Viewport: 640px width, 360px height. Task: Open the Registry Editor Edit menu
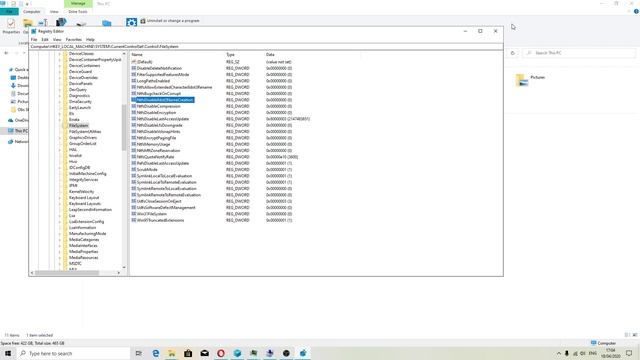click(45, 40)
